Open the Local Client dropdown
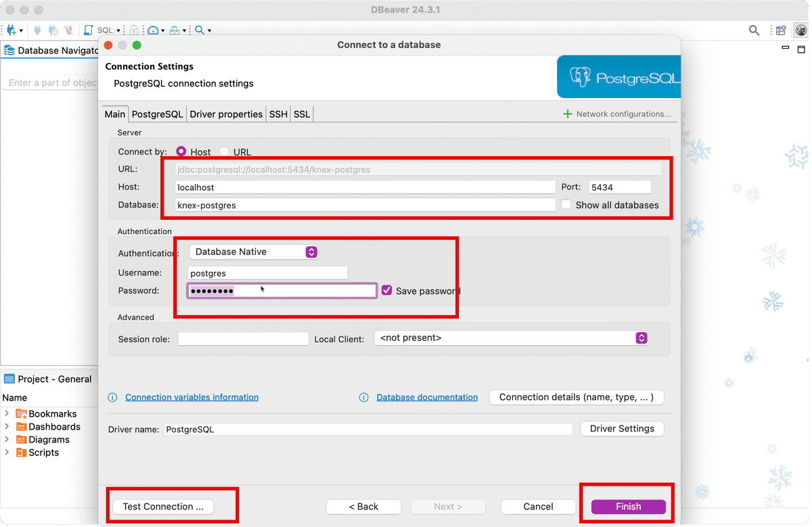 pos(512,338)
